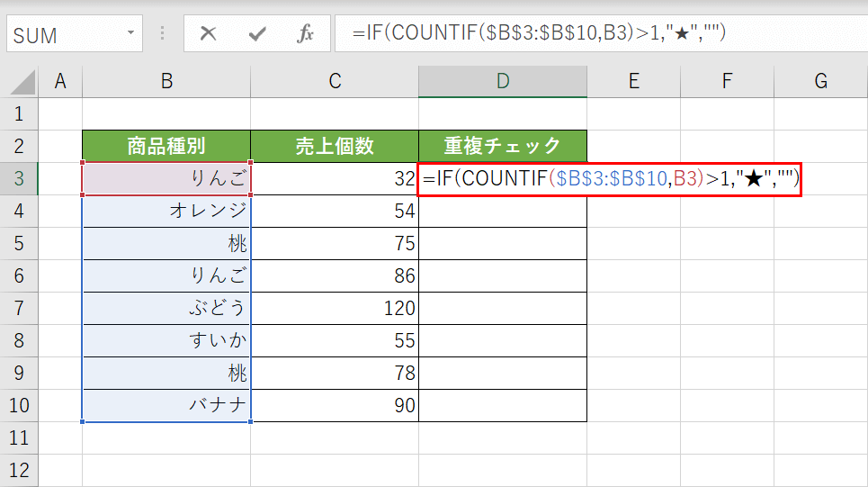Click the 商品種別 header cell
Image resolution: width=868 pixels, height=487 pixels.
coord(166,146)
